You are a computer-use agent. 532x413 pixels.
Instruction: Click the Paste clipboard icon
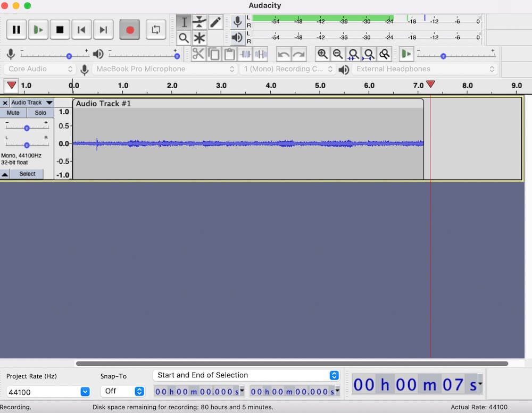click(229, 54)
